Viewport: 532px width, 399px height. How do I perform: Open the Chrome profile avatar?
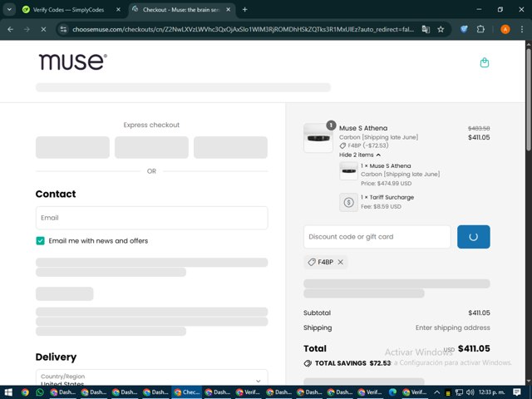click(505, 30)
